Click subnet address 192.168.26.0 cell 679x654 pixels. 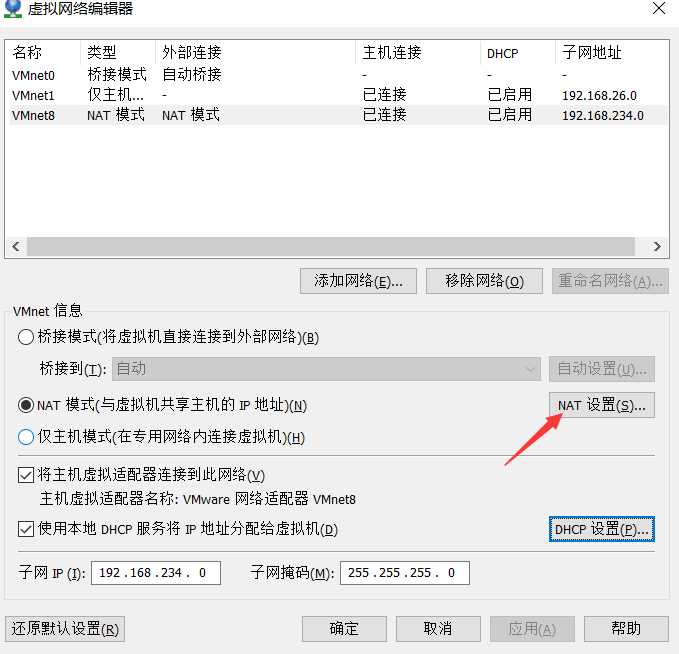pyautogui.click(x=599, y=95)
